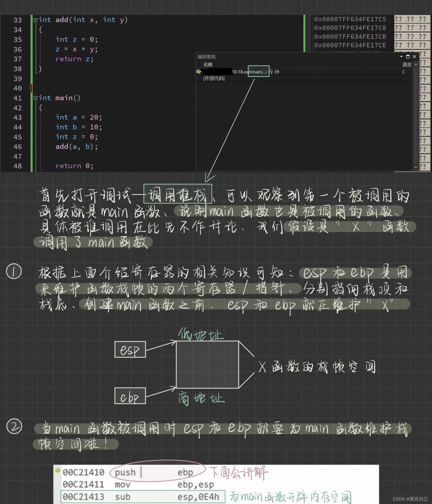Select memory address 0x00007FF634FE17CB
This screenshot has width=432, height=504.
coord(350,36)
